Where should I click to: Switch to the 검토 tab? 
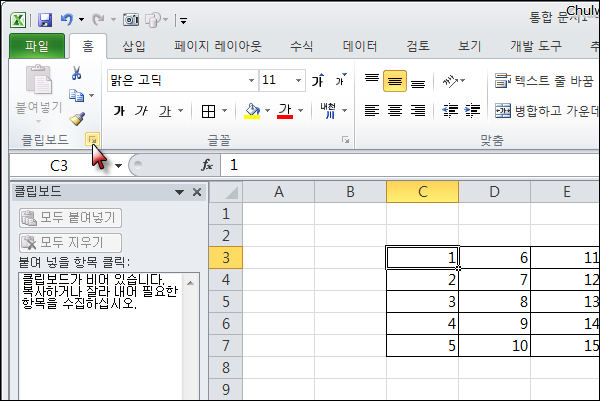[x=418, y=46]
